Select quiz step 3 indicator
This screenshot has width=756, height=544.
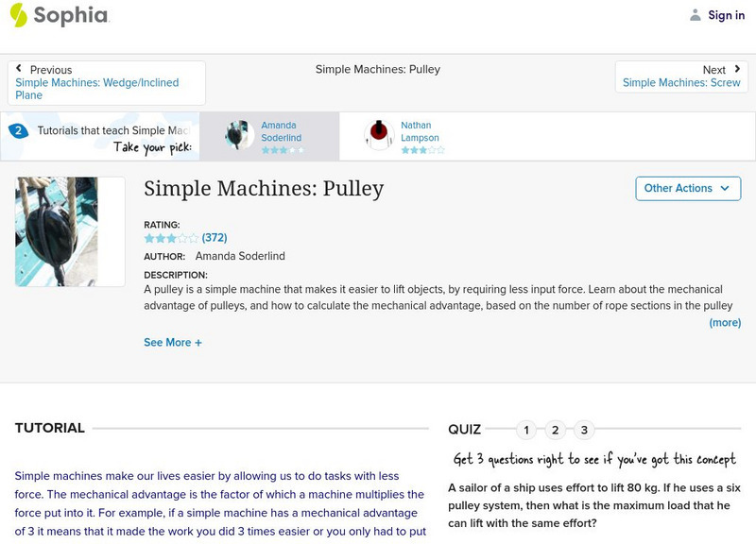(x=585, y=429)
